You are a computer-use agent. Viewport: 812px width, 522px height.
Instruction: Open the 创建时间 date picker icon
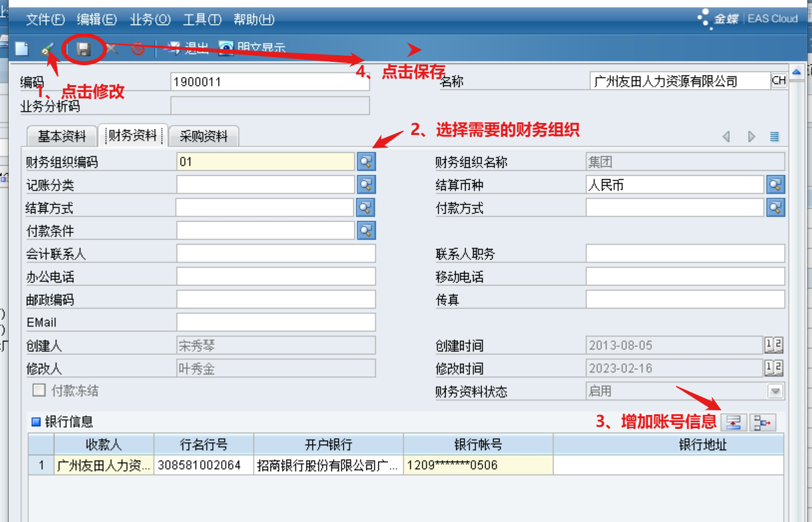774,345
